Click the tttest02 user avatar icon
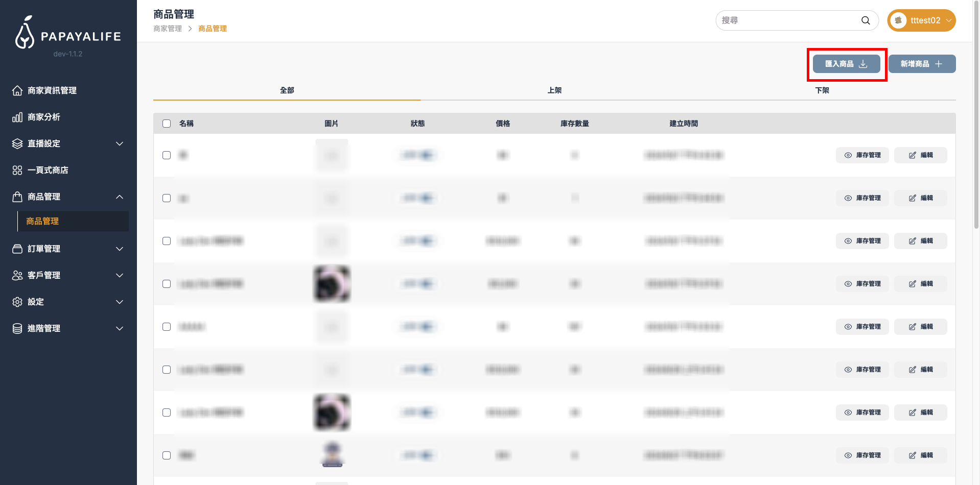Image resolution: width=980 pixels, height=485 pixels. (x=898, y=20)
